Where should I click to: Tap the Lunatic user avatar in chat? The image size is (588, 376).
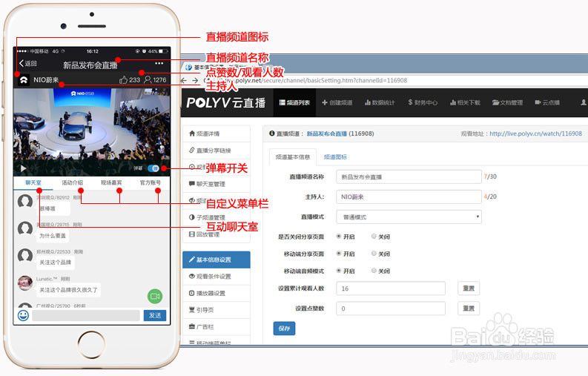(25, 283)
